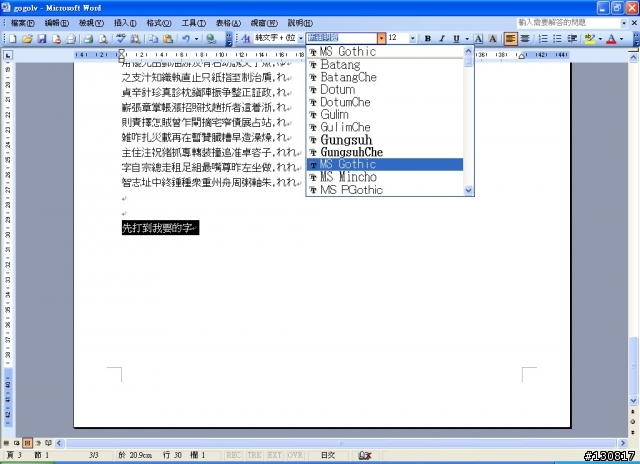This screenshot has height=464, width=640.
Task: Open the Styles and Formatting pane icon
Action: coord(246,39)
